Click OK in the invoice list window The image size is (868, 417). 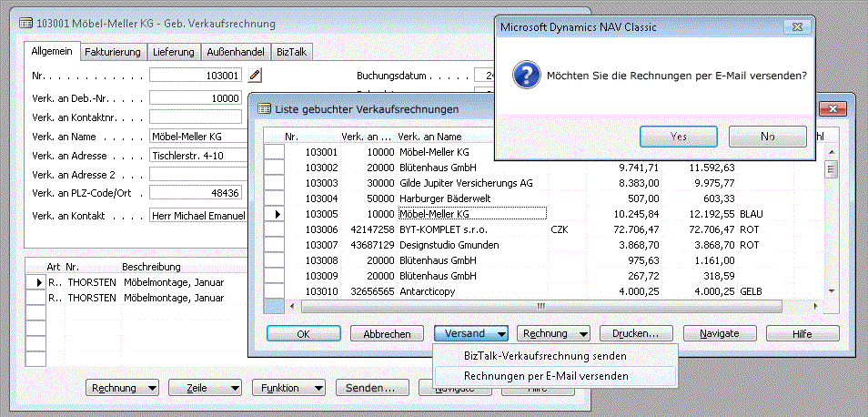pos(303,333)
